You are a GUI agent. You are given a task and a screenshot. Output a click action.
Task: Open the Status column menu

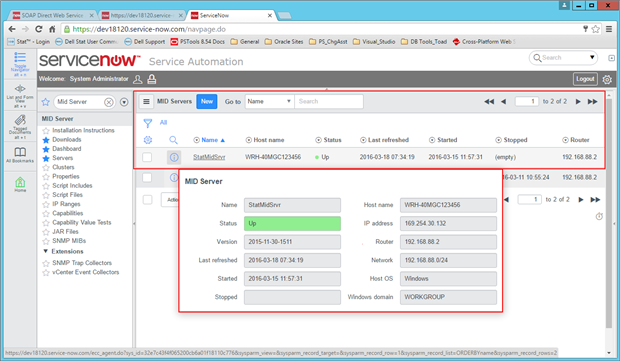(318, 140)
